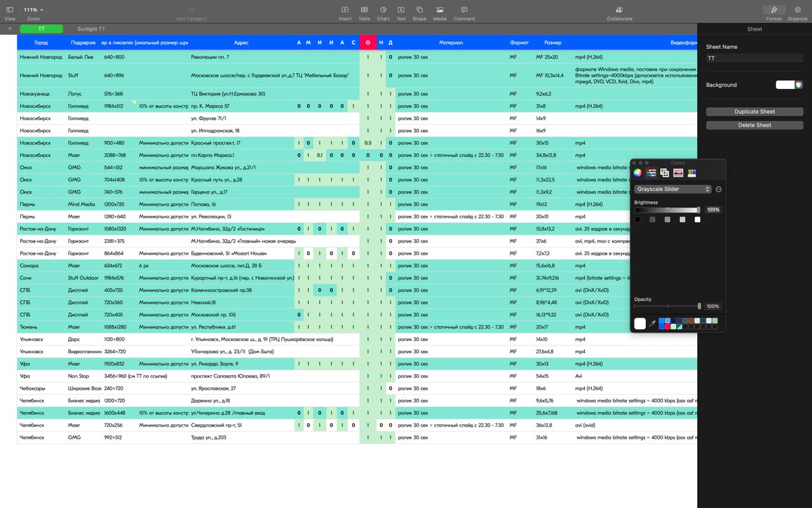Select the 'Белый Лев' contractor cell

(x=84, y=57)
